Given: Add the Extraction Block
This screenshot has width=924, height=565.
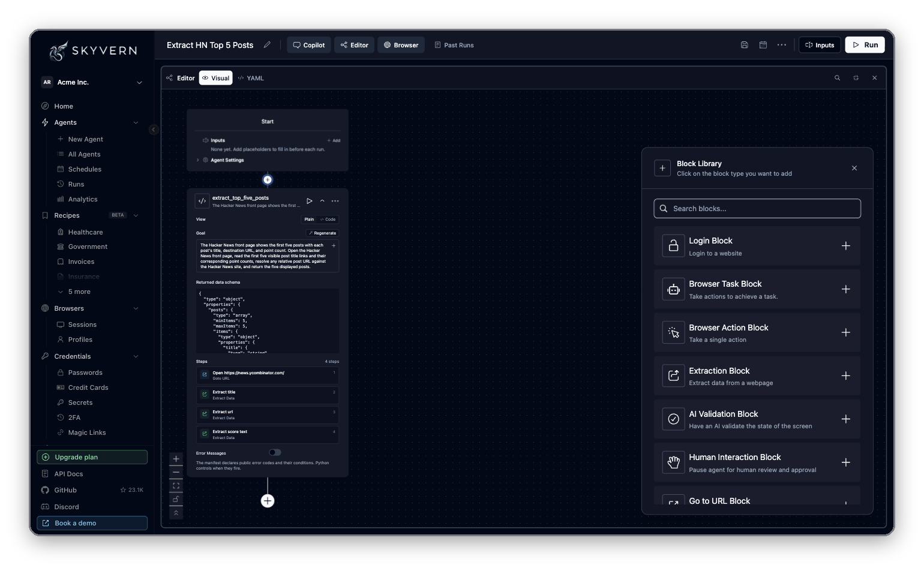Looking at the screenshot, I should coord(845,375).
